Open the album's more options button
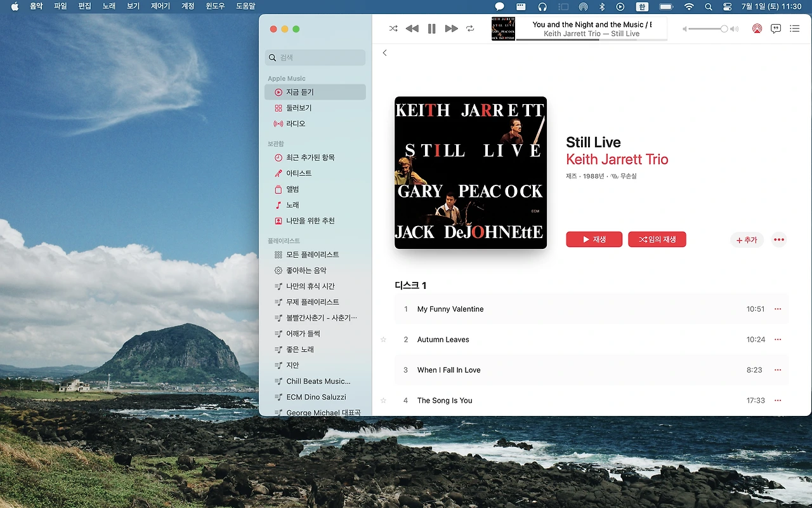 click(x=779, y=240)
